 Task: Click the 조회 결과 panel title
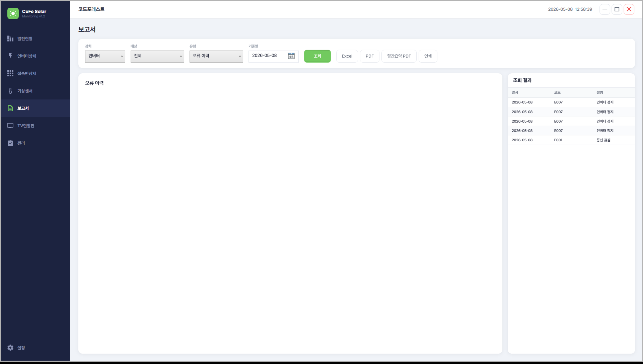click(522, 80)
